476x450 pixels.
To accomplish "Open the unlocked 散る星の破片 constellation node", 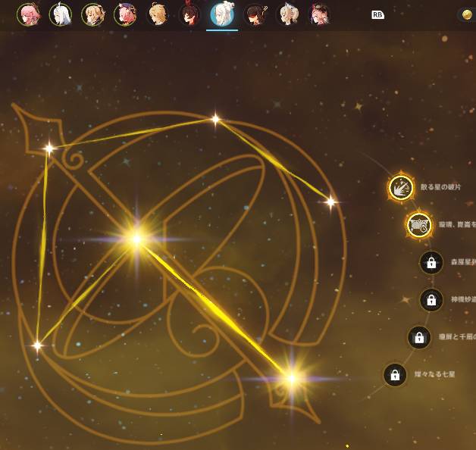I will coord(401,187).
